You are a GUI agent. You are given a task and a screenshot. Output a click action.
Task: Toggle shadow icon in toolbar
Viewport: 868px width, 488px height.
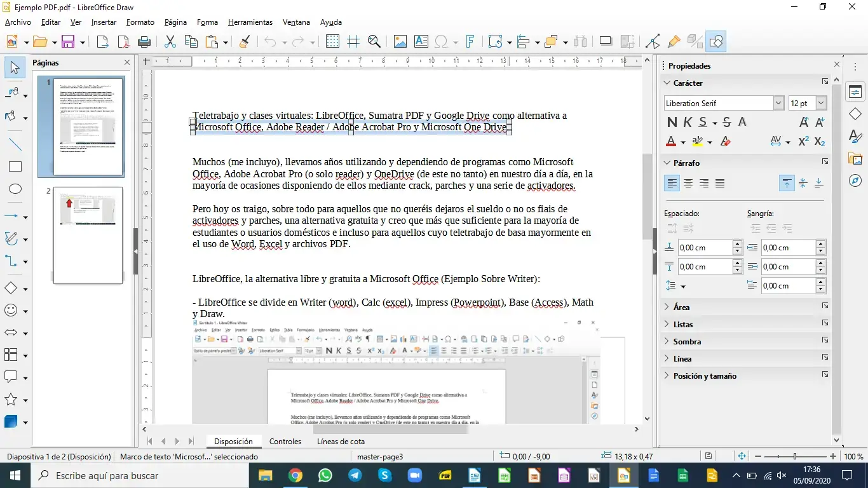[x=606, y=42]
